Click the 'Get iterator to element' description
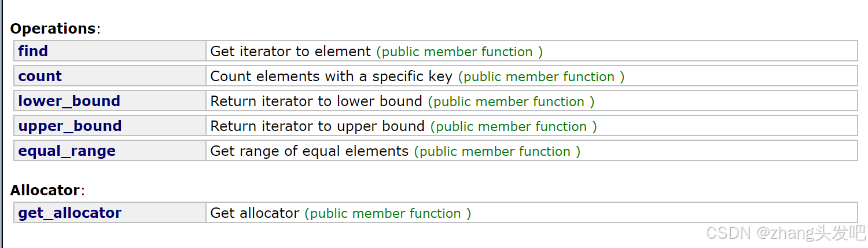 tap(290, 51)
